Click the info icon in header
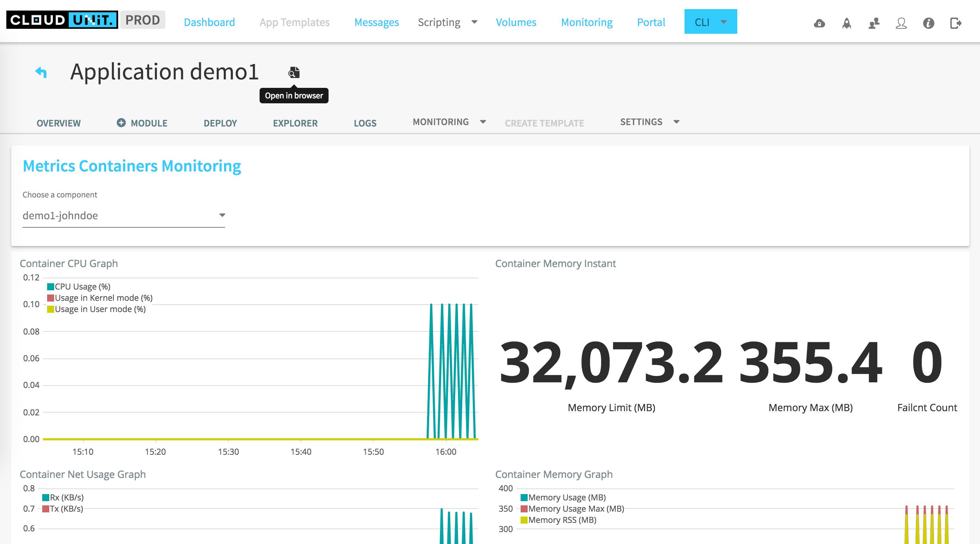This screenshot has height=544, width=980. [928, 23]
